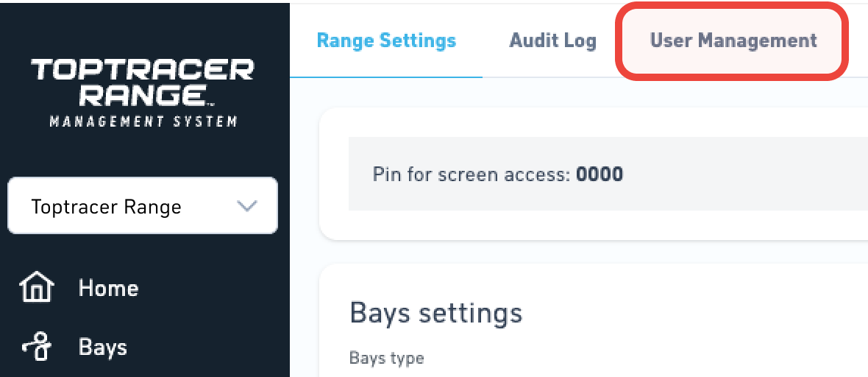
Task: Switch to the Range Settings tab
Action: click(386, 40)
